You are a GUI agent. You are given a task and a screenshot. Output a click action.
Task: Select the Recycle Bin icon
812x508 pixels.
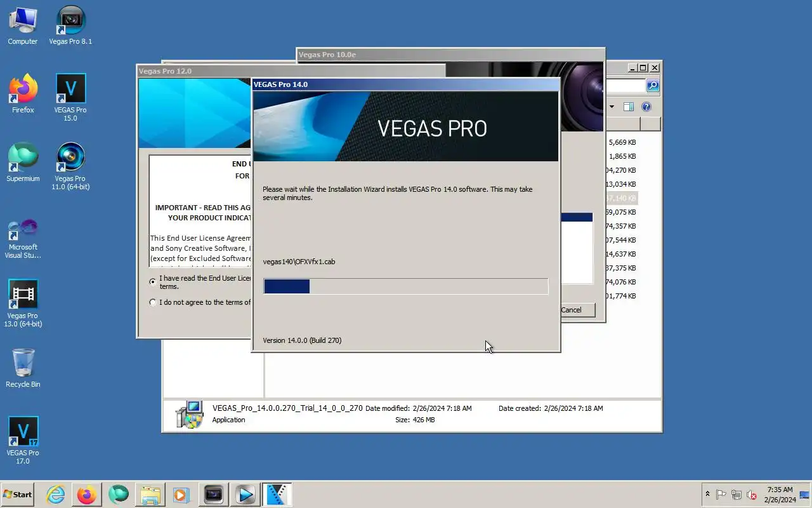point(23,368)
